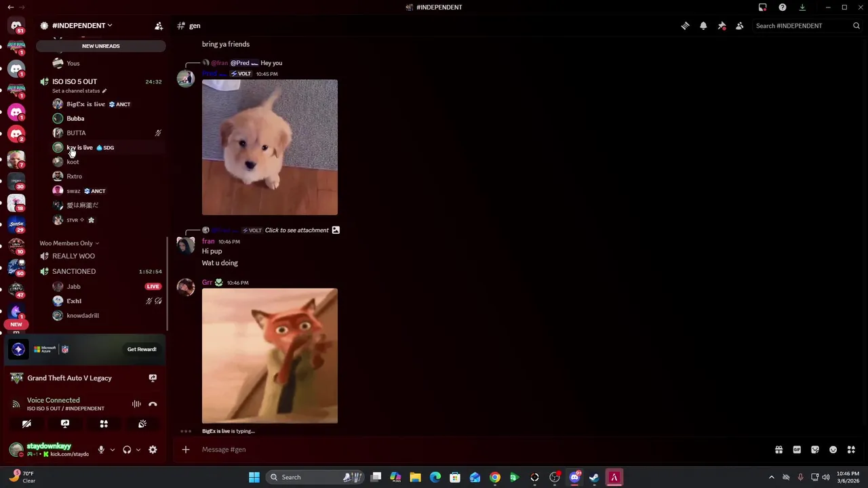Click 'Click to see attachment' reply link
The height and width of the screenshot is (488, 868).
coord(296,230)
